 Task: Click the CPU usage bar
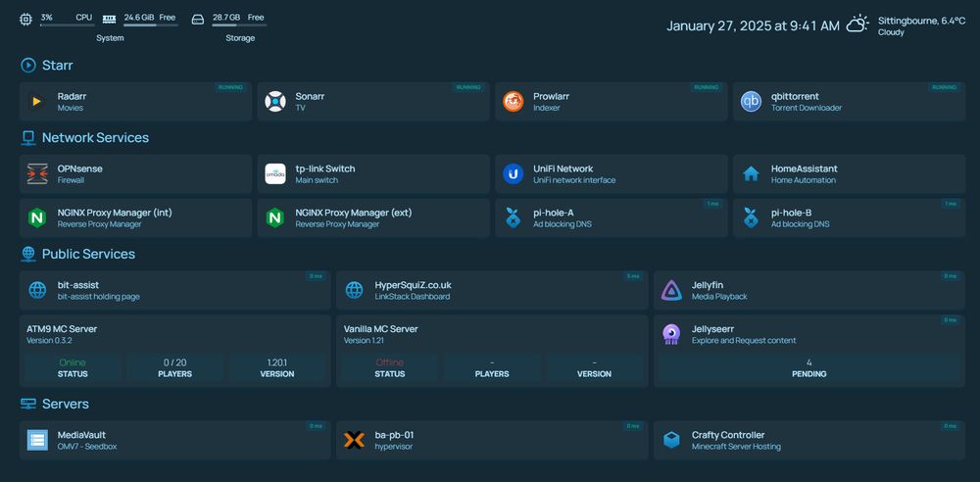[67, 25]
